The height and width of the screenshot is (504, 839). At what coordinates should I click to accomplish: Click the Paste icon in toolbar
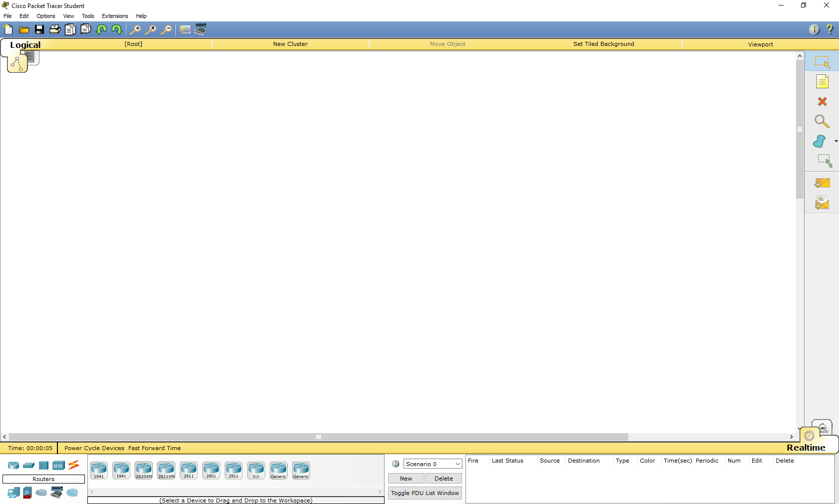(x=86, y=29)
